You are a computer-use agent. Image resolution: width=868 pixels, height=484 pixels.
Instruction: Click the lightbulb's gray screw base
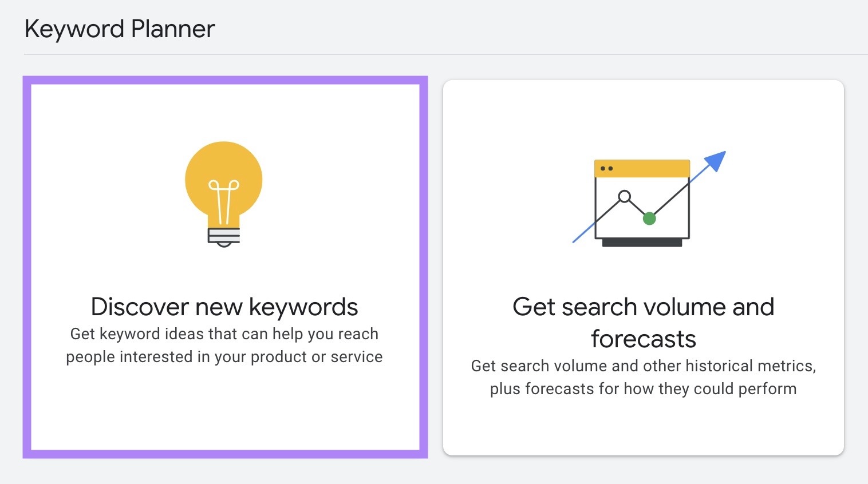click(x=223, y=236)
